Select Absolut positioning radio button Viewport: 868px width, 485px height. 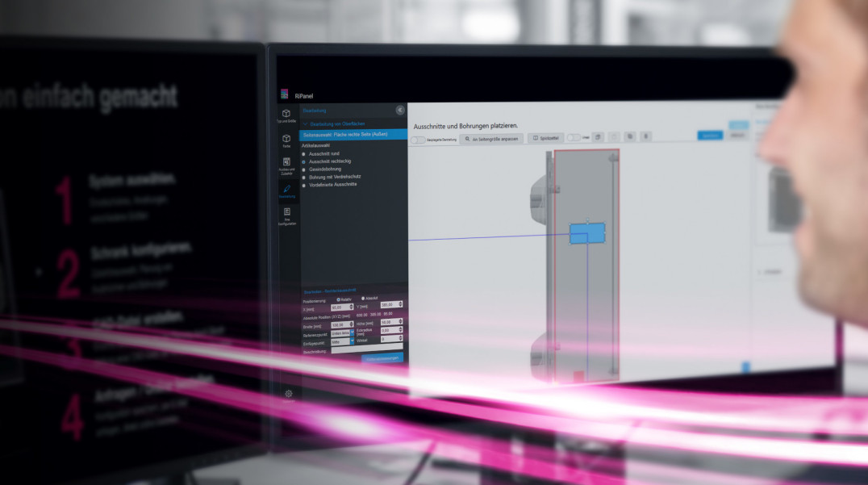point(363,299)
